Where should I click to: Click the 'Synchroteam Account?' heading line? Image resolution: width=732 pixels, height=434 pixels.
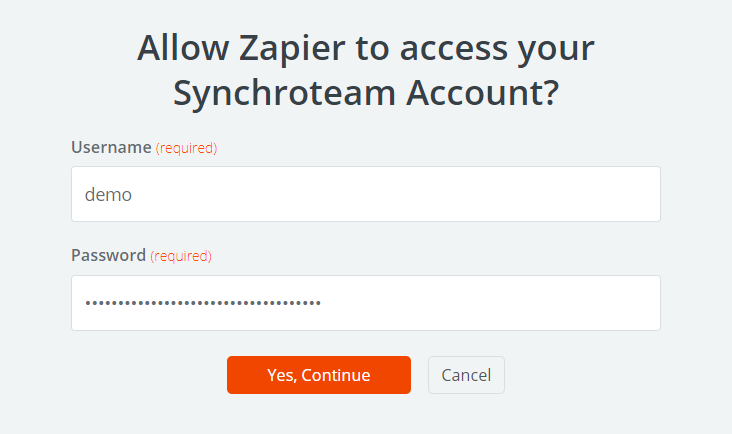[366, 93]
